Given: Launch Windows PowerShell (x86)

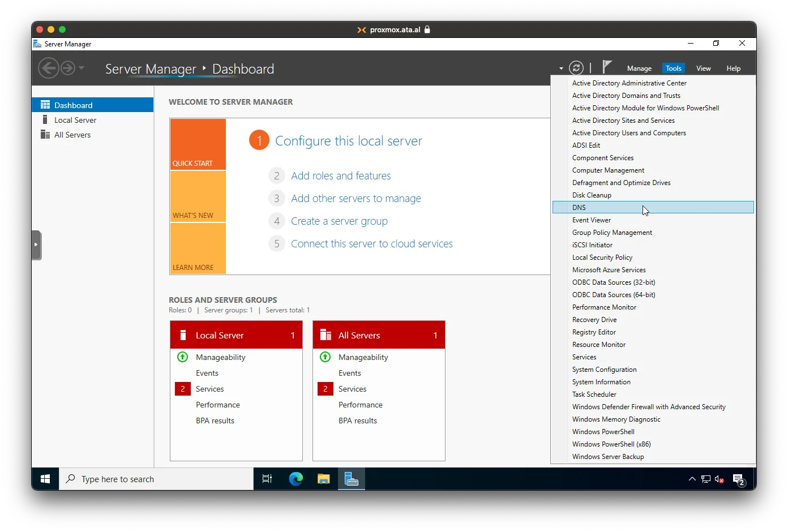Looking at the screenshot, I should 653,444.
